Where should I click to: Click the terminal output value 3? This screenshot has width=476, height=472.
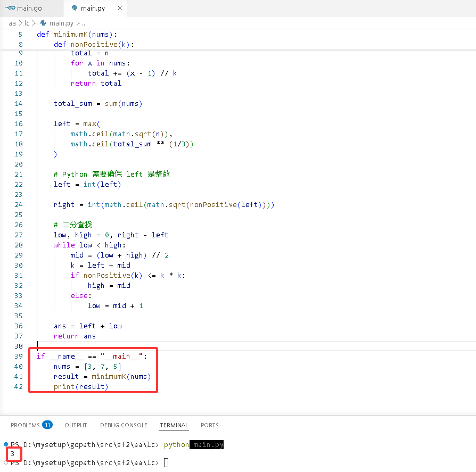[12, 454]
